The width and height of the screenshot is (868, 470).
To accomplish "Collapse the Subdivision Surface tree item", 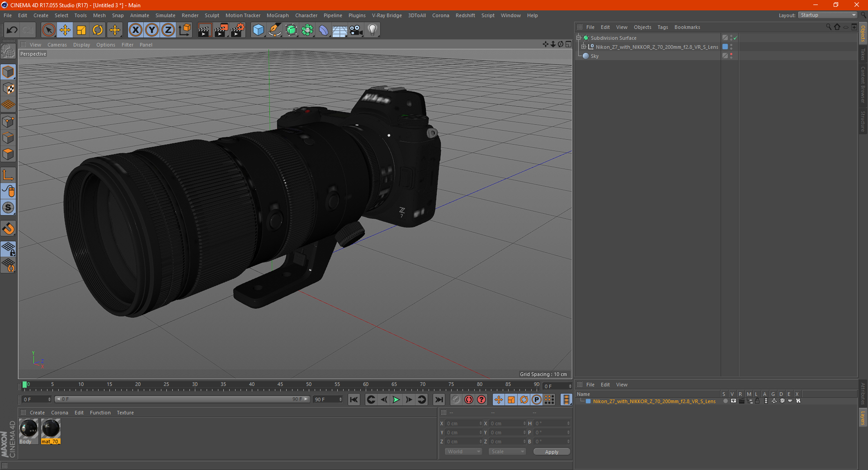I will click(x=579, y=38).
